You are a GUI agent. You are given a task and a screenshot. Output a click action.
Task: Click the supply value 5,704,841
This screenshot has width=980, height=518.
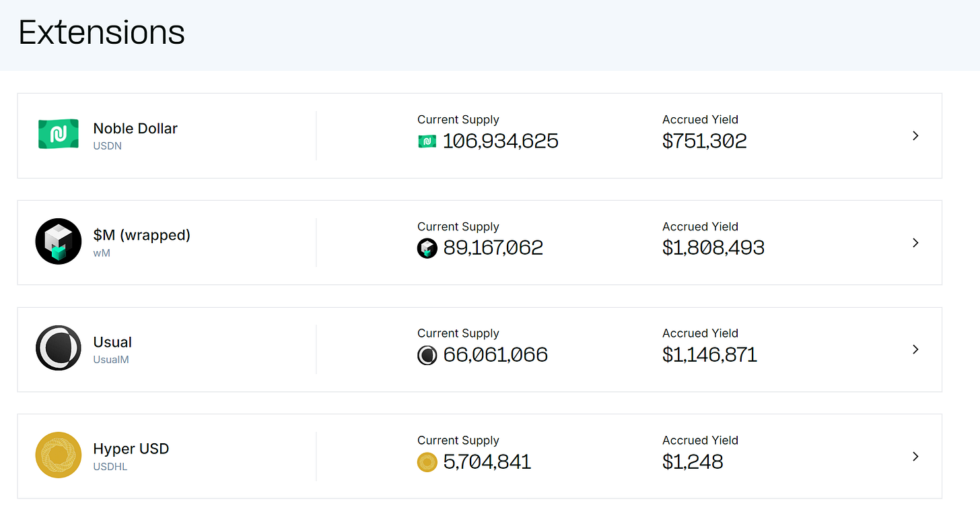(487, 462)
